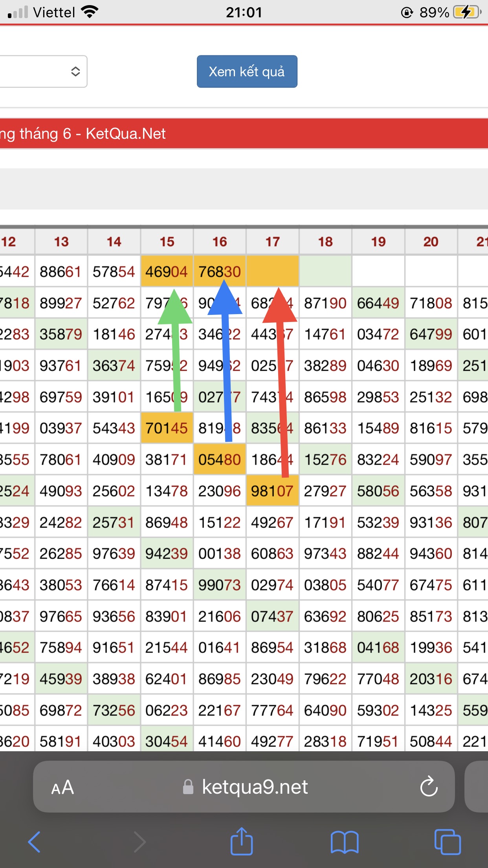The width and height of the screenshot is (488, 868).
Task: Select column header 17
Action: coord(273,242)
